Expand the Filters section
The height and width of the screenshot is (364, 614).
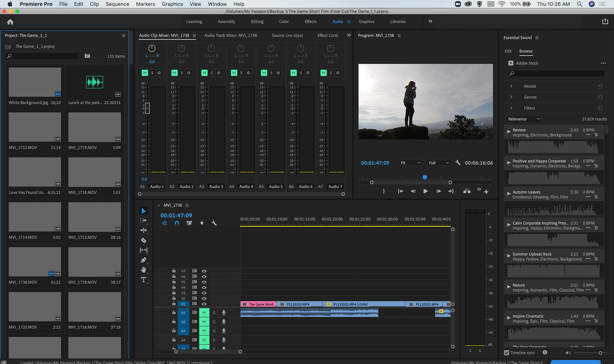click(512, 108)
